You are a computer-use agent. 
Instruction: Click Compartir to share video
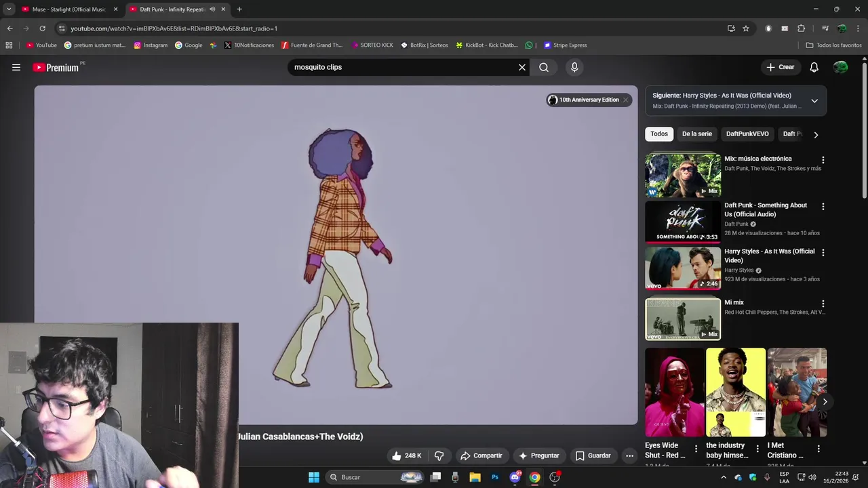(481, 455)
